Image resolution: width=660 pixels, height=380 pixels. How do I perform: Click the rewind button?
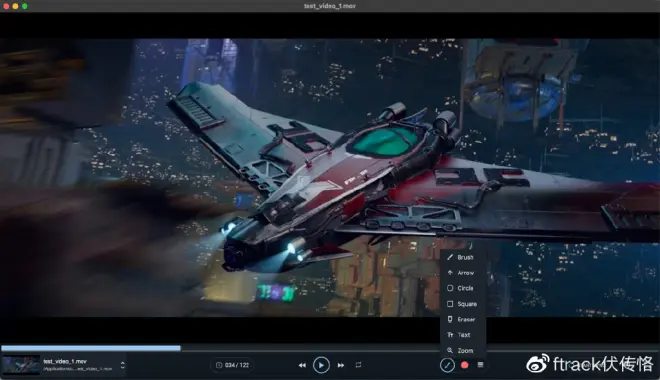pos(302,365)
